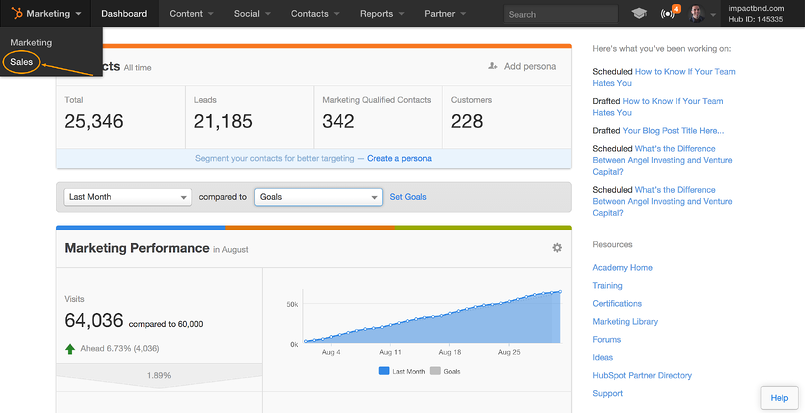The image size is (805, 413).
Task: Click the Aug 18 chart axis label
Action: (x=450, y=352)
